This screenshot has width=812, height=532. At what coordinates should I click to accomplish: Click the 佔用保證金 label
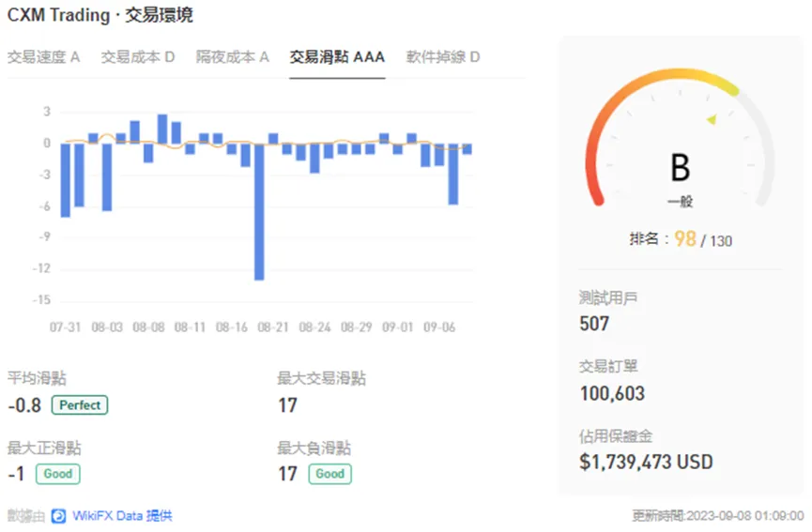[x=615, y=436]
